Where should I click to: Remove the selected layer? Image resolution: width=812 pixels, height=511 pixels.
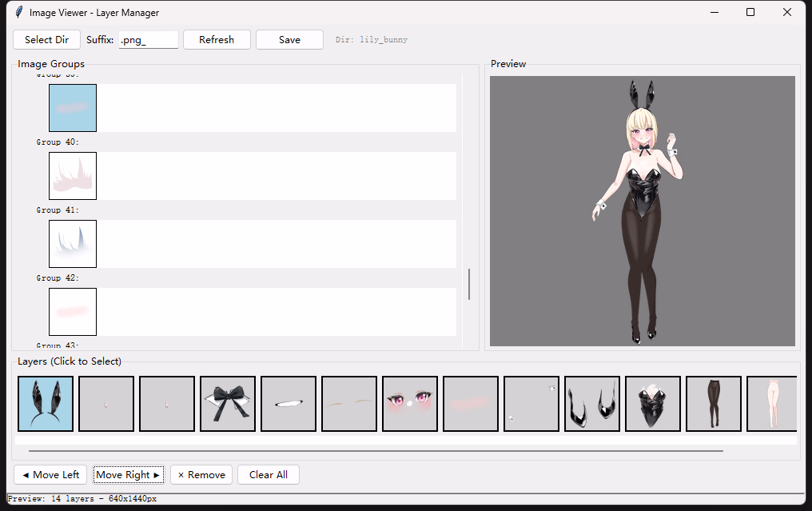point(201,475)
